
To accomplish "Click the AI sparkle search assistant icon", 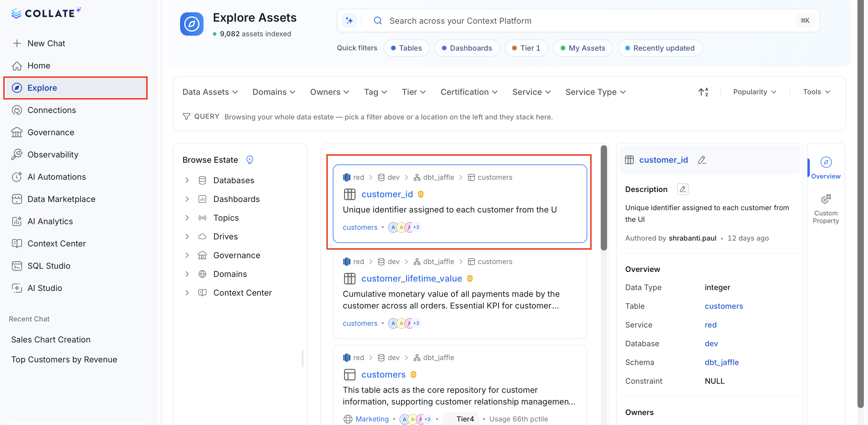I will [x=349, y=20].
